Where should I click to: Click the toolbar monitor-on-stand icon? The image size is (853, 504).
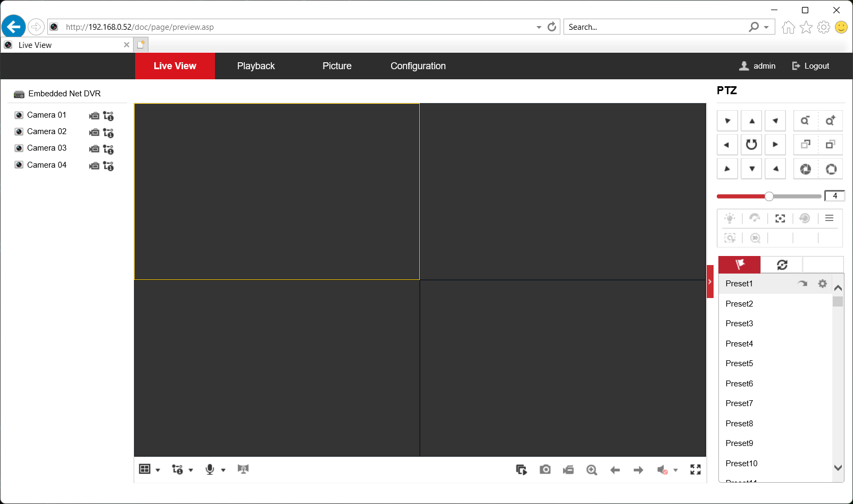(243, 469)
